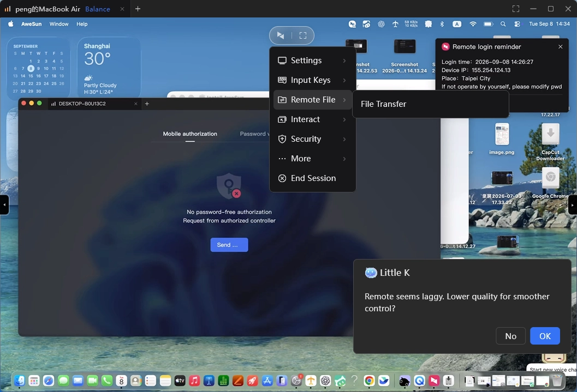Click End Session in the menu
This screenshot has height=392, width=577.
pyautogui.click(x=312, y=178)
